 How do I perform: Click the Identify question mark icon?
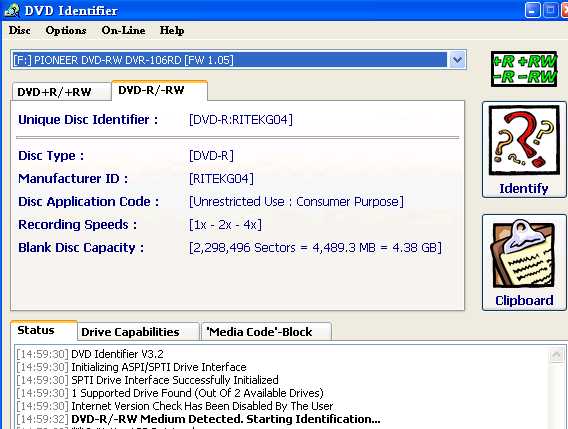point(524,140)
